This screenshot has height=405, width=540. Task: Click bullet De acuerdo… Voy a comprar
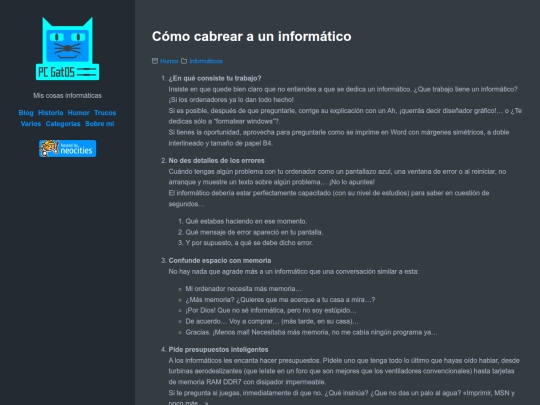click(272, 321)
